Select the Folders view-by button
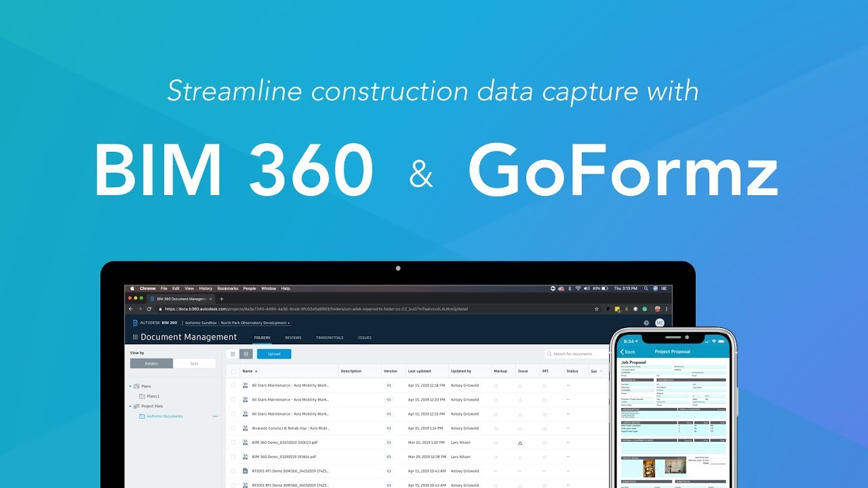The image size is (868, 488). 152,364
